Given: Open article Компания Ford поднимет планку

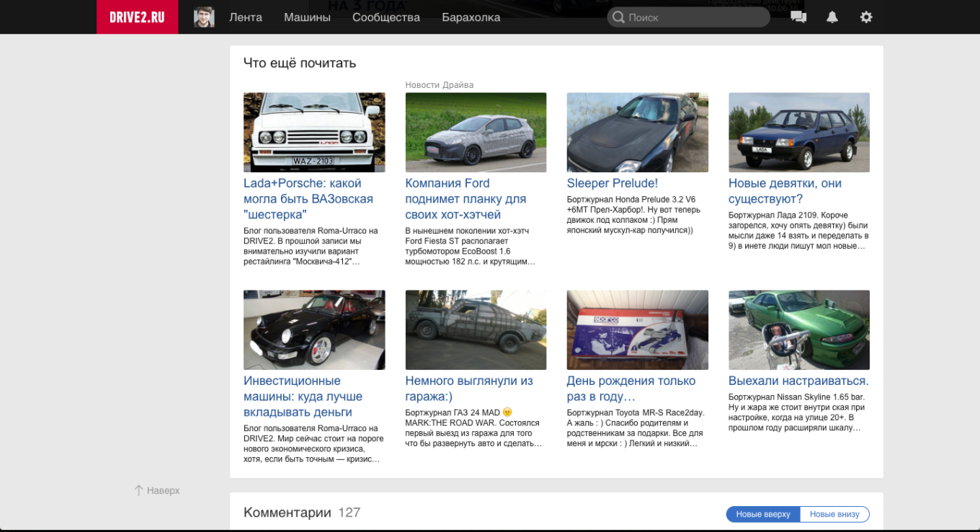Looking at the screenshot, I should pyautogui.click(x=465, y=199).
